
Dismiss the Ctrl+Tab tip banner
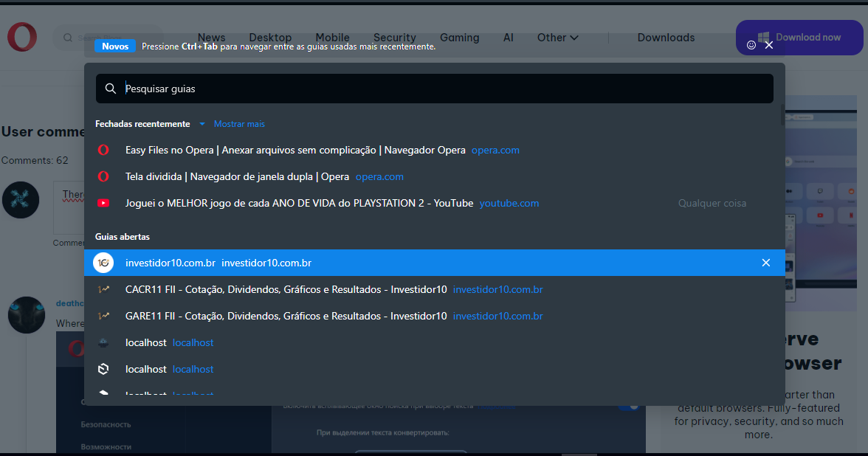click(769, 46)
